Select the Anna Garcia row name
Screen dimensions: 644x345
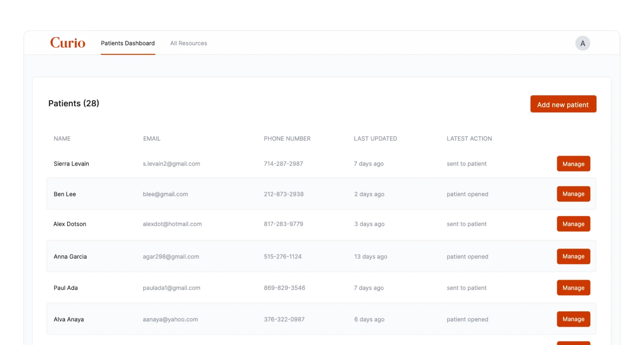tap(70, 257)
